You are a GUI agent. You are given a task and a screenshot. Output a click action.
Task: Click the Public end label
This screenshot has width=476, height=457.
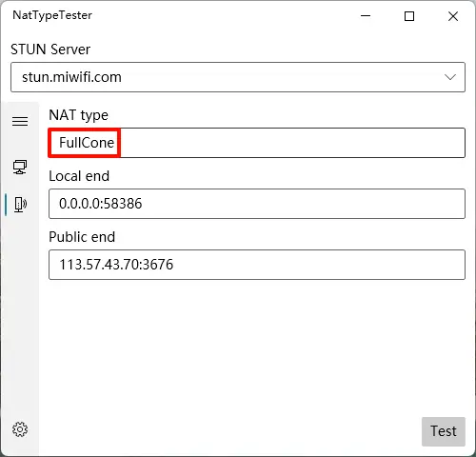(x=82, y=237)
